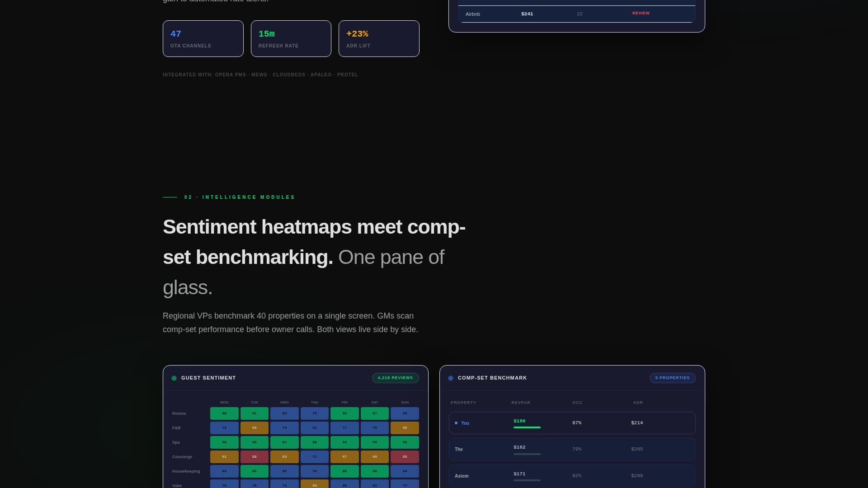This screenshot has width=868, height=488.
Task: Click the blue status dot beside Comp-Set Benchmark
Action: (x=451, y=378)
